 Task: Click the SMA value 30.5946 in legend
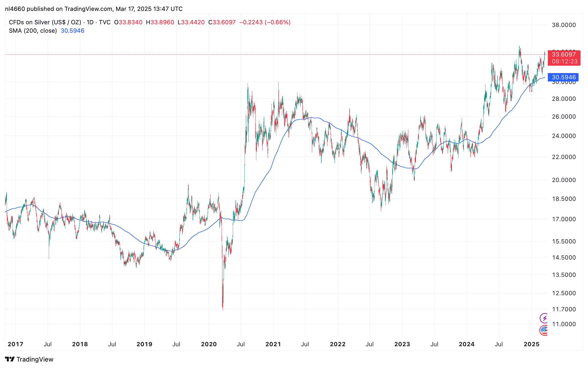72,31
